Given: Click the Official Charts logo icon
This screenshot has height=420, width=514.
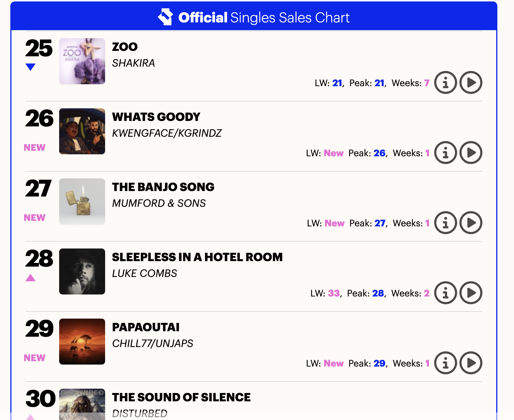Looking at the screenshot, I should [165, 17].
